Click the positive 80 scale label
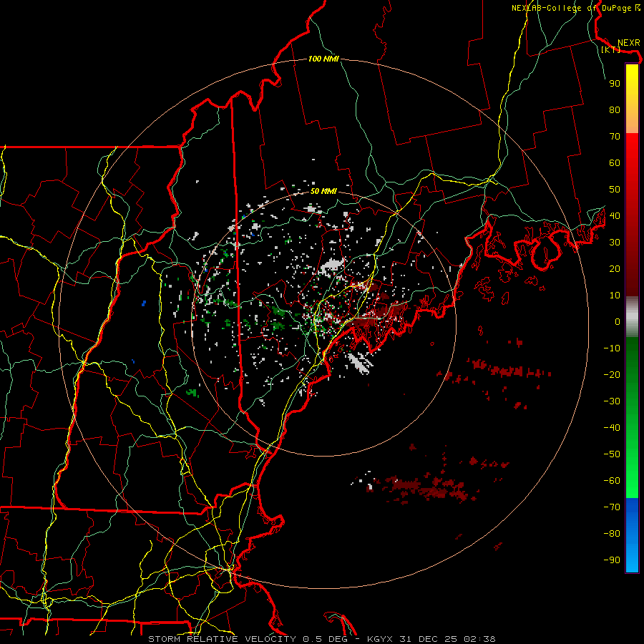The width and height of the screenshot is (644, 644). pyautogui.click(x=615, y=109)
